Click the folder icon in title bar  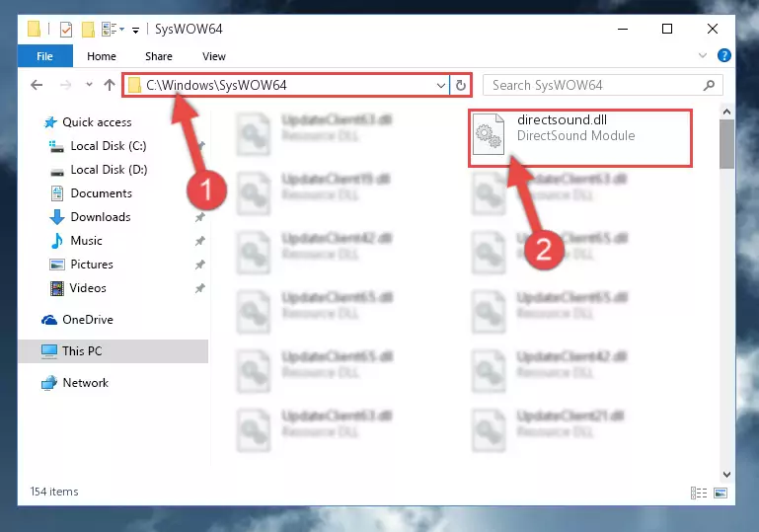coord(34,29)
